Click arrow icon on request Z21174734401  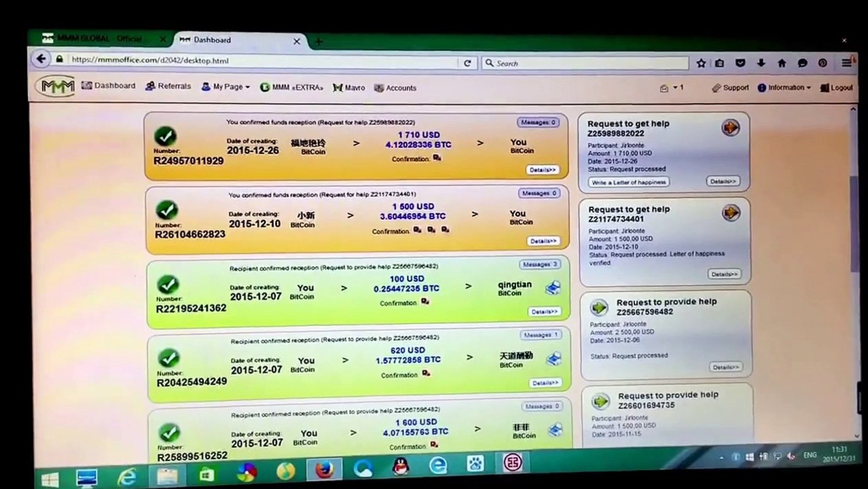click(x=731, y=213)
